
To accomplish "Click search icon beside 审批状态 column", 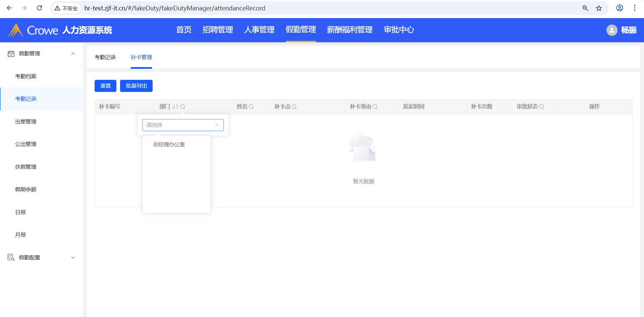I will (541, 107).
